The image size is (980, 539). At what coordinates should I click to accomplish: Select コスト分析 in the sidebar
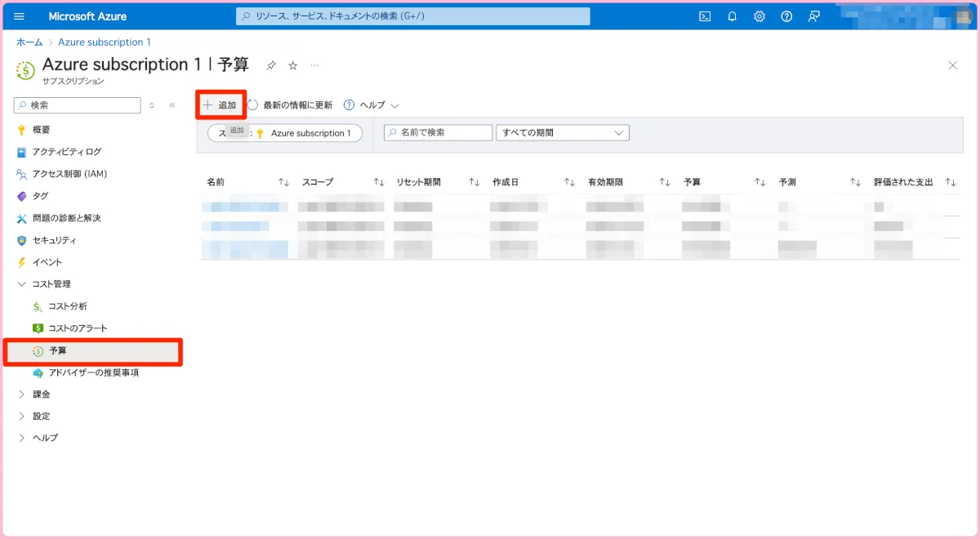pyautogui.click(x=67, y=306)
